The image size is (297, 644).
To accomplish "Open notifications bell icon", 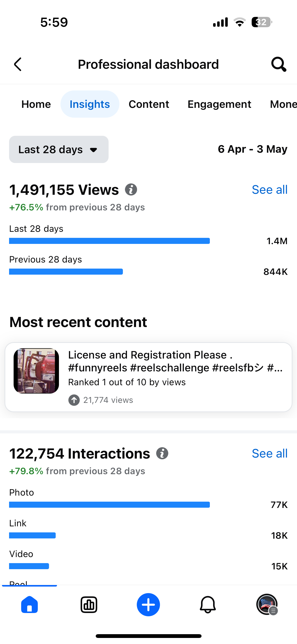I will (208, 604).
